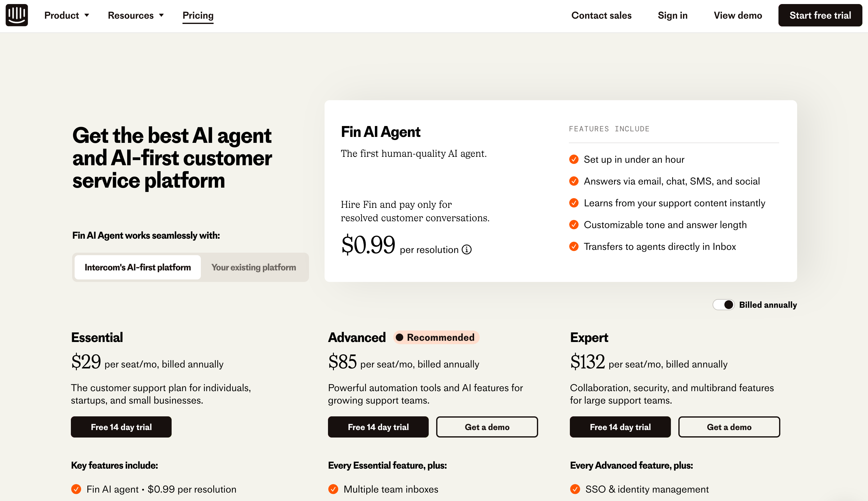Screen dimensions: 868x501
Task: Click the info icon beside per resolution
Action: click(x=466, y=250)
